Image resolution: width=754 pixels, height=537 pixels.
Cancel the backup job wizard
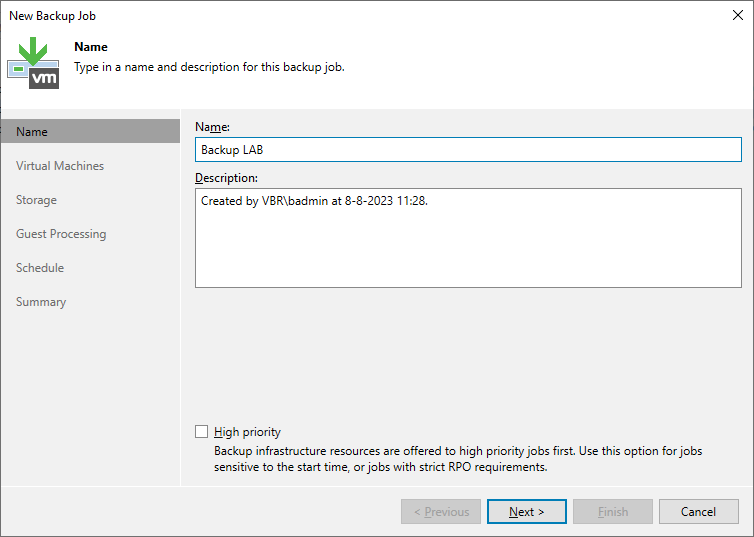[x=698, y=512]
